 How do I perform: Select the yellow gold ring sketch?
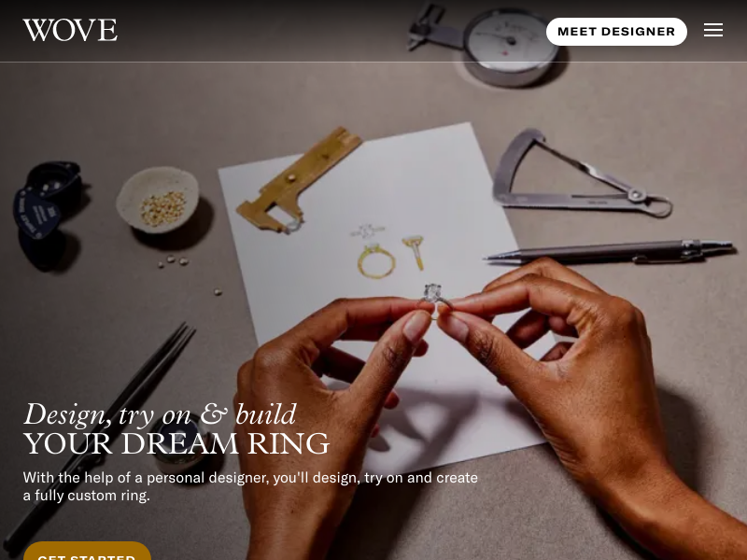tap(376, 261)
